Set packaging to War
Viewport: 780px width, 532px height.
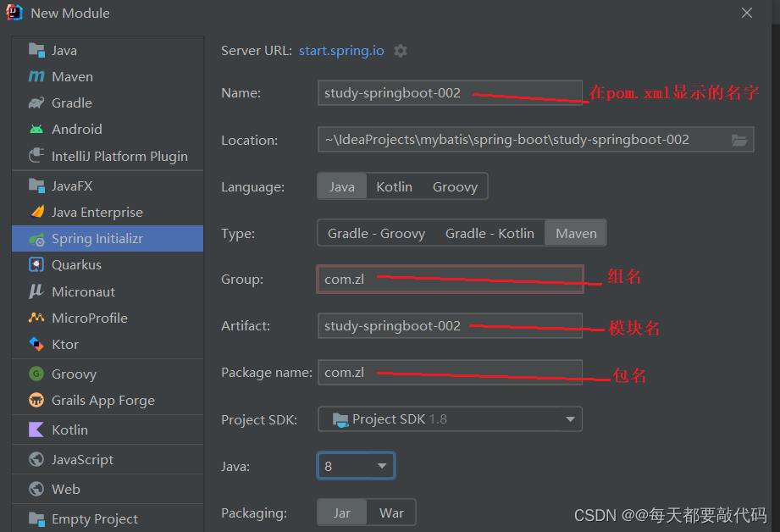pyautogui.click(x=391, y=513)
